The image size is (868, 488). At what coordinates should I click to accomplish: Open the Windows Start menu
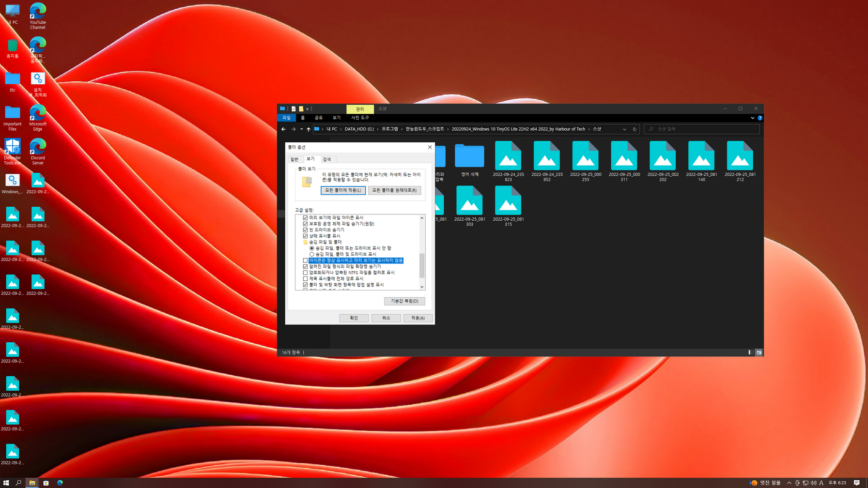coord(6,483)
